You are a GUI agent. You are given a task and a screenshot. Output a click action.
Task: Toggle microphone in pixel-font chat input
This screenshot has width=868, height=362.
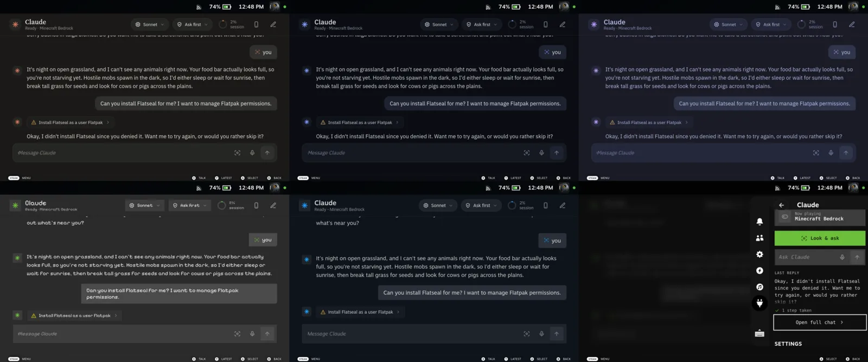pos(252,334)
